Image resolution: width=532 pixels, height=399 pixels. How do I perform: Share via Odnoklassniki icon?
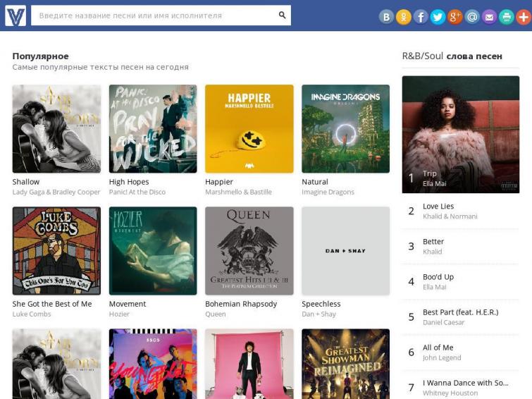coord(404,17)
